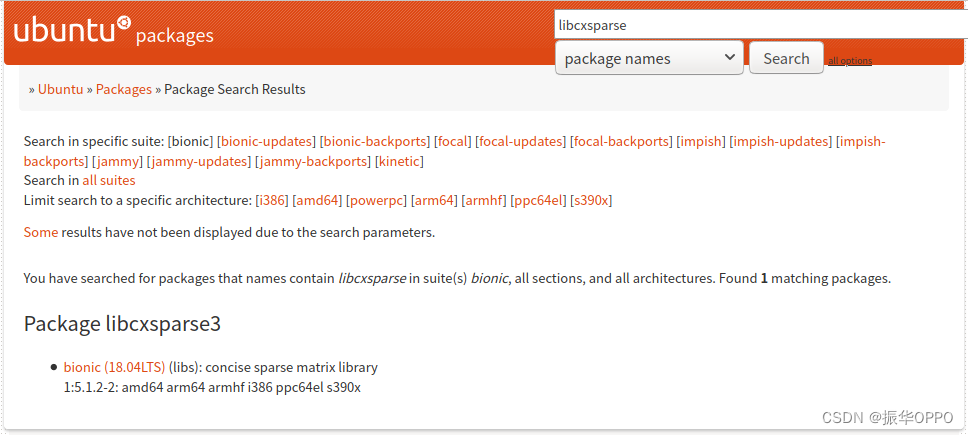The width and height of the screenshot is (968, 435).
Task: Search in focal suite
Action: (453, 141)
